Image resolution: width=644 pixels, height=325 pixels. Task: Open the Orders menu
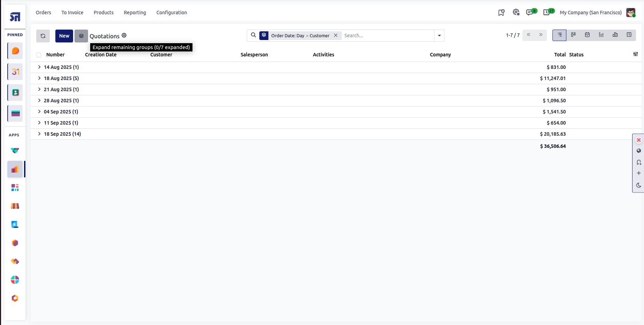tap(44, 13)
